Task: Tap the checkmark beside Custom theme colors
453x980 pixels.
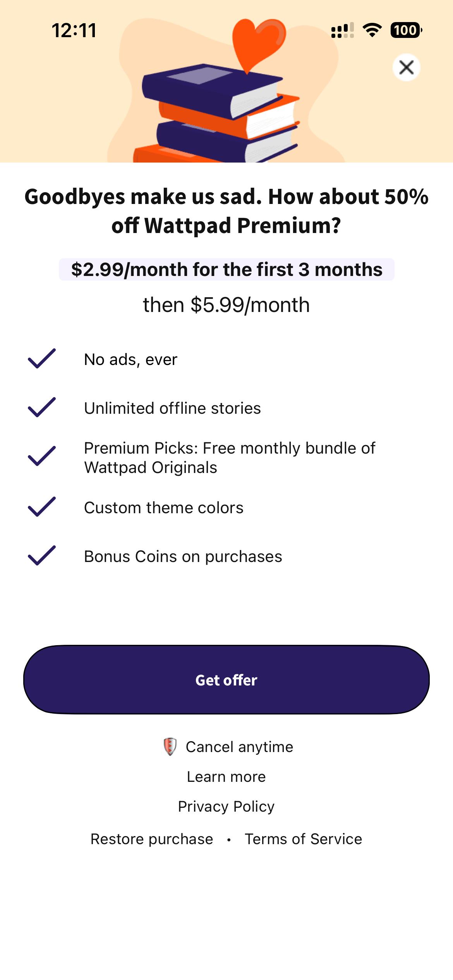Action: tap(42, 507)
